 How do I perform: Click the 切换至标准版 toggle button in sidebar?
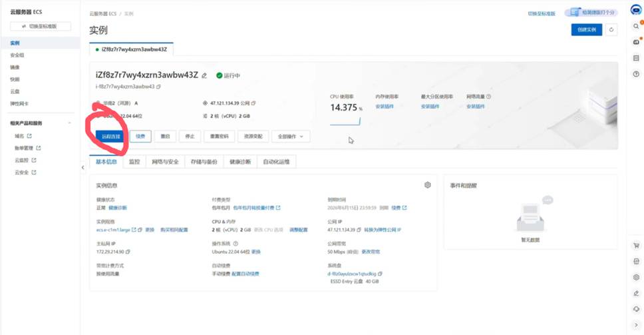click(40, 26)
